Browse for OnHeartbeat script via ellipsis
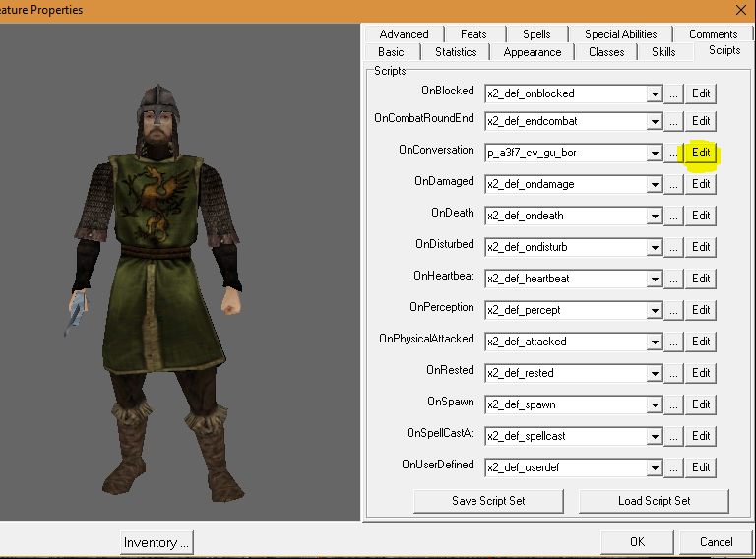The image size is (756, 559). [673, 279]
